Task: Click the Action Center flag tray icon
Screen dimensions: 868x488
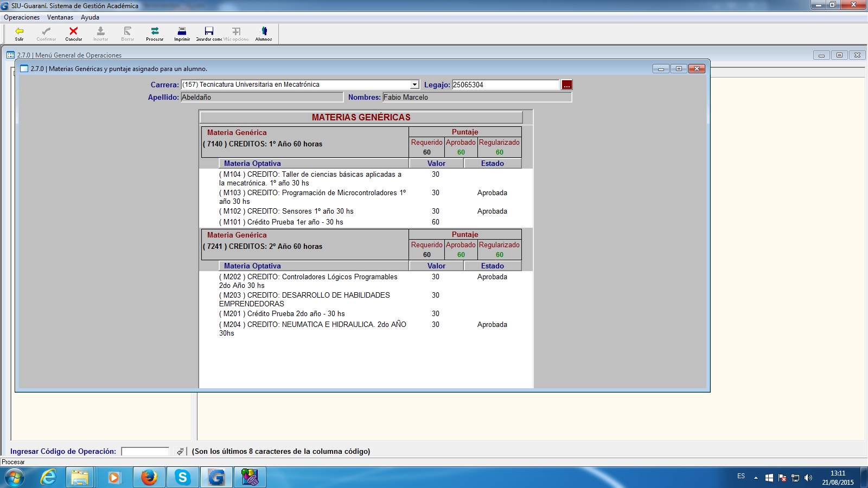Action: tap(782, 478)
